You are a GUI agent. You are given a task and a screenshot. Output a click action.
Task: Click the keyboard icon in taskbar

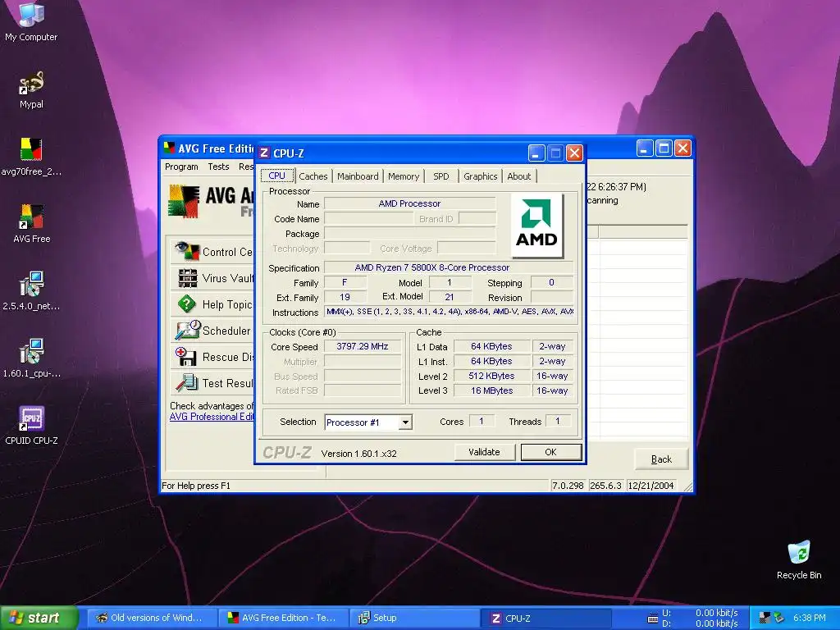click(x=652, y=619)
